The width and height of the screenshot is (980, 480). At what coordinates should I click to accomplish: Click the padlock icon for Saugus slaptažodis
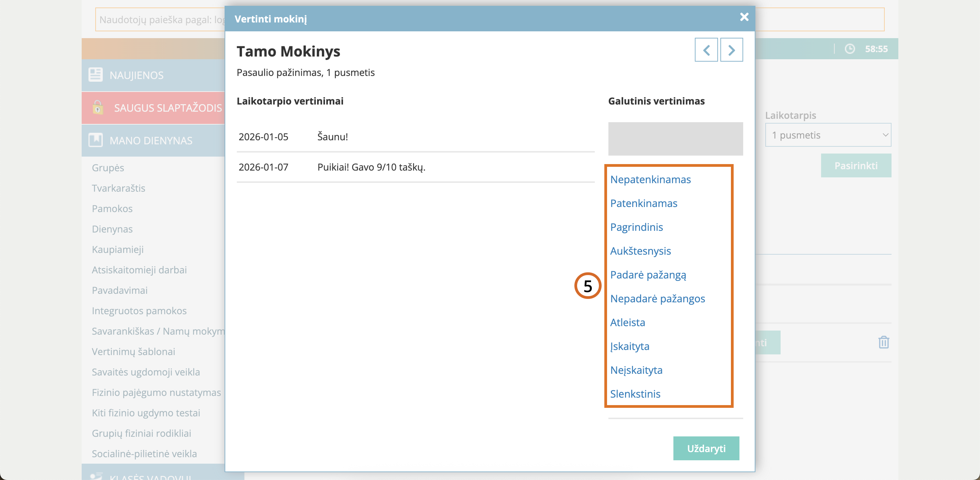click(98, 107)
